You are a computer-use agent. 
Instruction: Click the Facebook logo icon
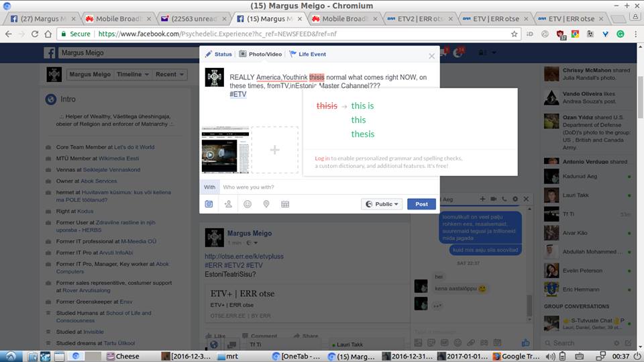point(50,52)
